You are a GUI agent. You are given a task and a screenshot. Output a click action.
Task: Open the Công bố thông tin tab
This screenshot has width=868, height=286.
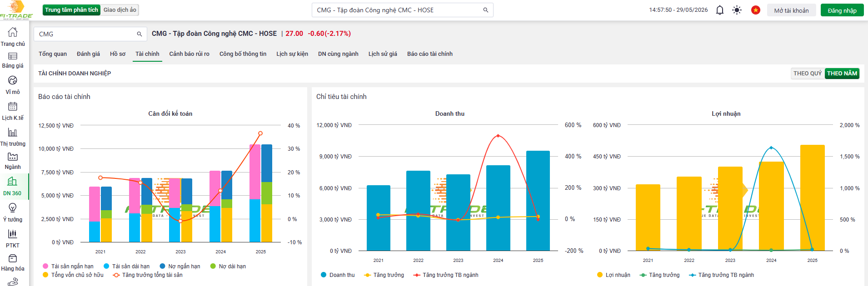(x=243, y=54)
